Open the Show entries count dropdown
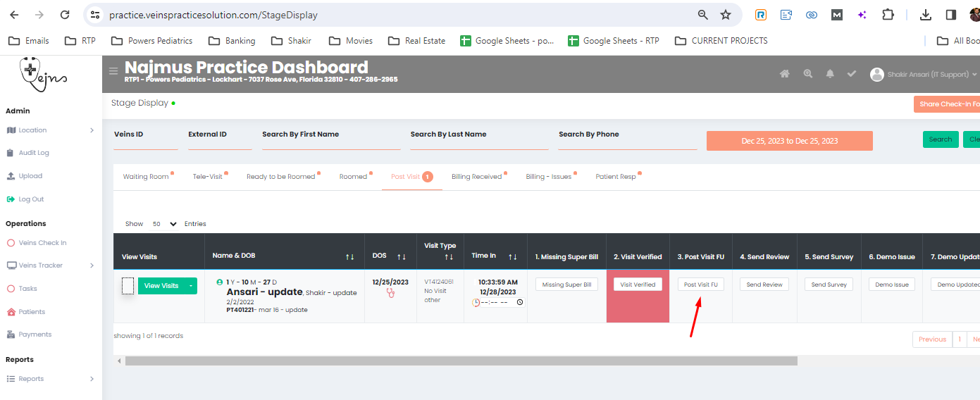The image size is (980, 400). [165, 224]
